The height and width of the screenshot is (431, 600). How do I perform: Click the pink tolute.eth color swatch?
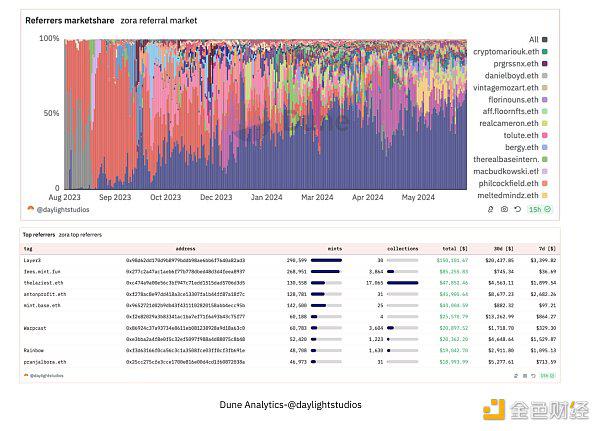[545, 135]
